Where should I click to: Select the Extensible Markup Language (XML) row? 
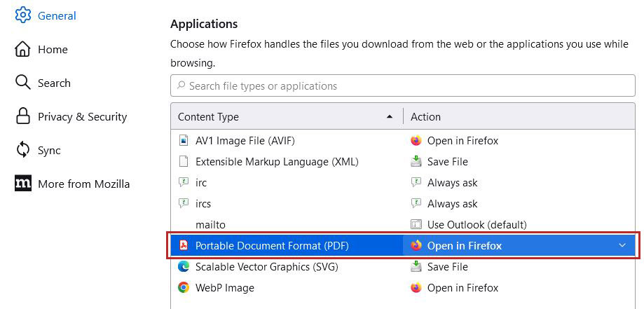point(277,161)
